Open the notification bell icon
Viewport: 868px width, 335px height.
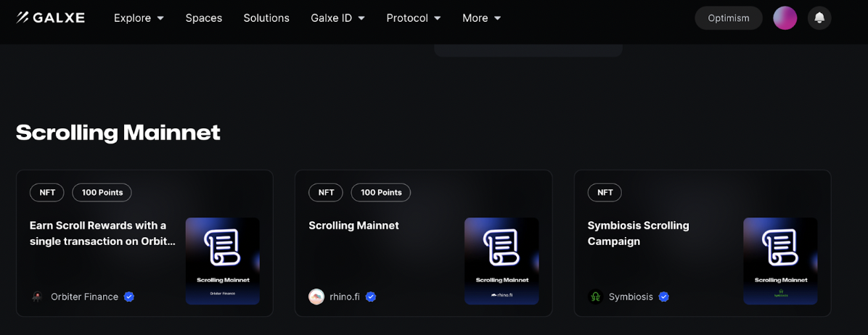click(x=819, y=17)
